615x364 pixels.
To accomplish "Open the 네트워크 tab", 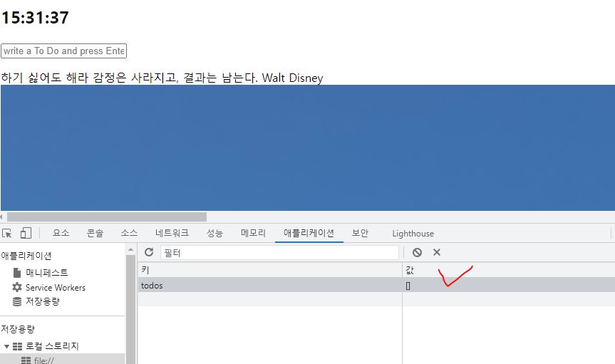I will tap(172, 233).
